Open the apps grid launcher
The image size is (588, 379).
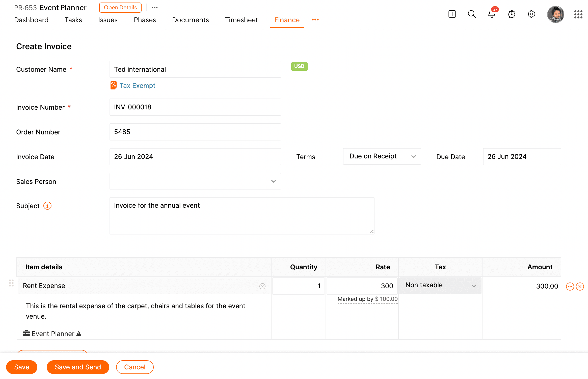[x=578, y=14]
